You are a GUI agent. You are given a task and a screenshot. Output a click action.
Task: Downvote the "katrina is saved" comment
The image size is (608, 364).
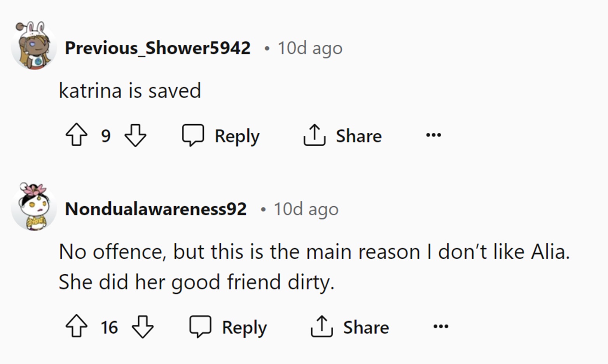(135, 135)
